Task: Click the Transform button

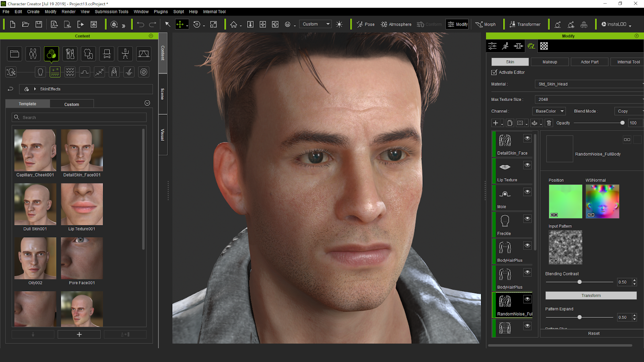Action: coord(591,296)
